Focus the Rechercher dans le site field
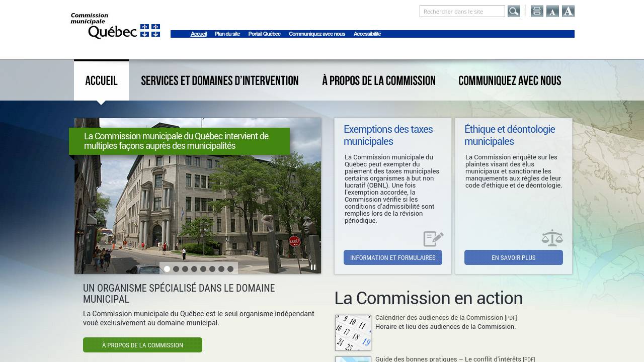This screenshot has height=362, width=644. point(462,11)
